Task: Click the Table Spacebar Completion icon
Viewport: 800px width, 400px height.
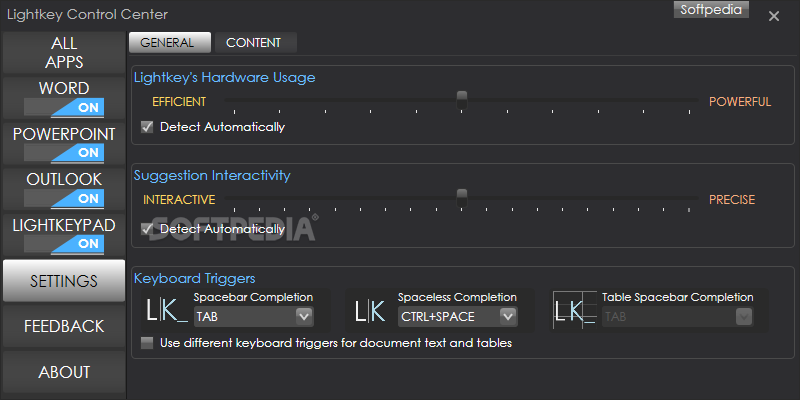Action: click(575, 310)
